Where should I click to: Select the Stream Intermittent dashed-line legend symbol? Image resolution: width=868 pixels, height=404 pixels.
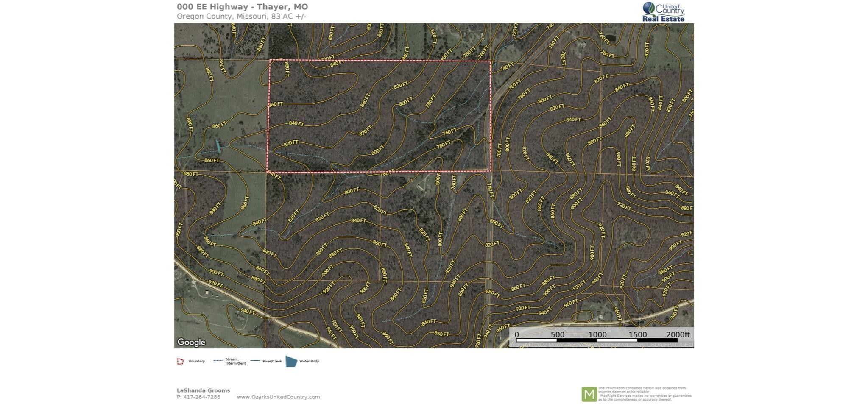click(219, 361)
